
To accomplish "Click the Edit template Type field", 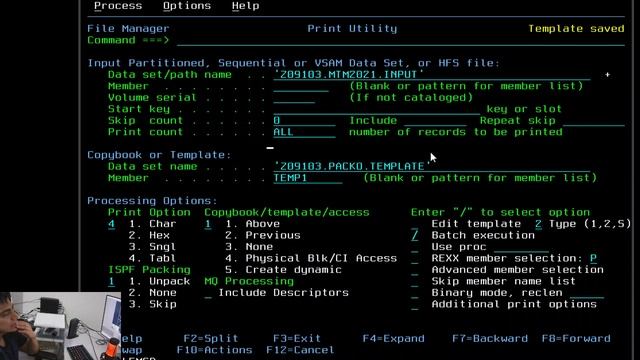I will point(538,224).
